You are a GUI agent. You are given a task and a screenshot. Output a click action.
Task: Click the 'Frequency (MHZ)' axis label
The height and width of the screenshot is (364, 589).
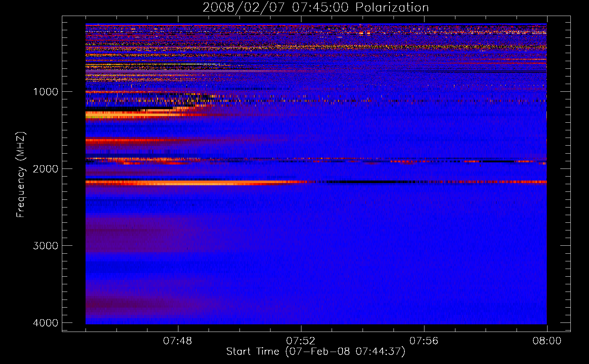[x=21, y=175]
